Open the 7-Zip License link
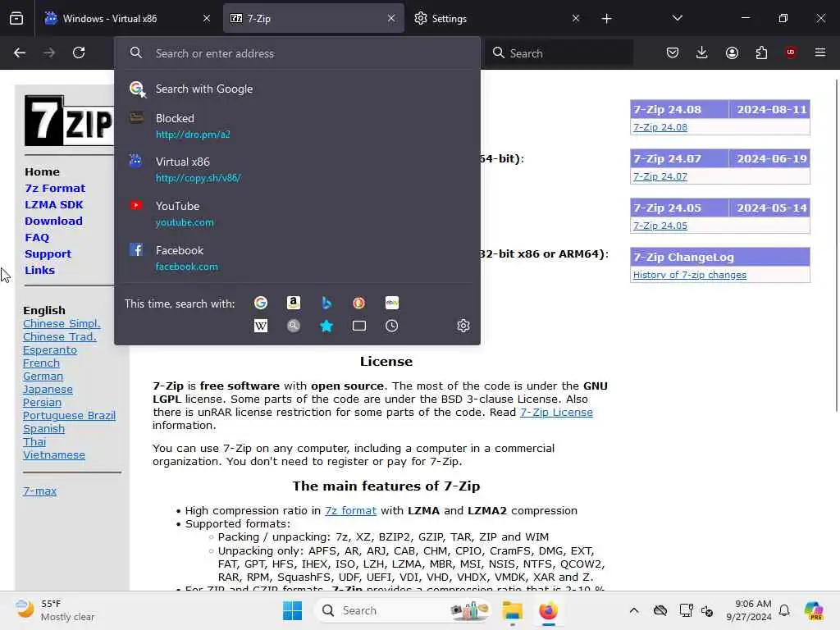 pos(556,413)
